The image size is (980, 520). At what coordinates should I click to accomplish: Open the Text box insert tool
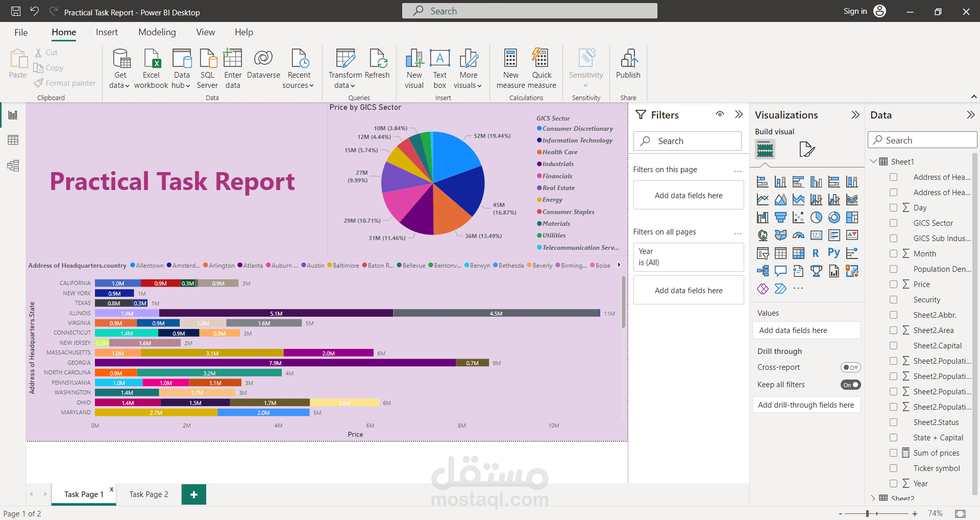[x=439, y=67]
